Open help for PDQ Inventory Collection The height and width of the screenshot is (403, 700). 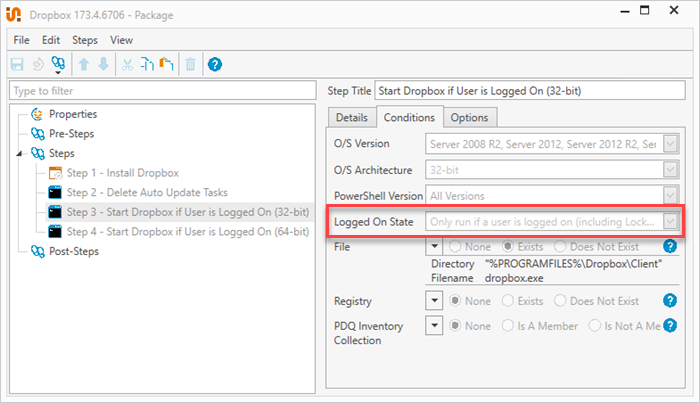[x=670, y=326]
